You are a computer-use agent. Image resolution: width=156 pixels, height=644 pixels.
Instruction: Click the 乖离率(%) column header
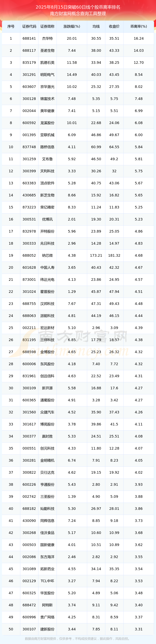139,26
